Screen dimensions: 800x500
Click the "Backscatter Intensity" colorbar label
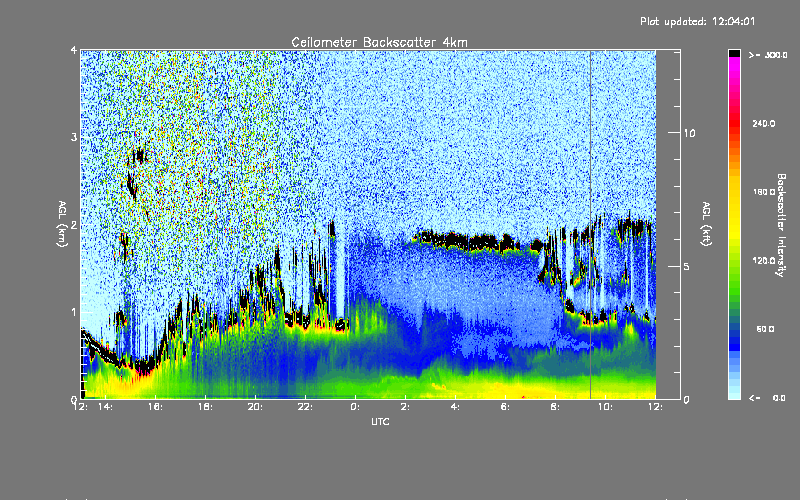click(x=781, y=225)
